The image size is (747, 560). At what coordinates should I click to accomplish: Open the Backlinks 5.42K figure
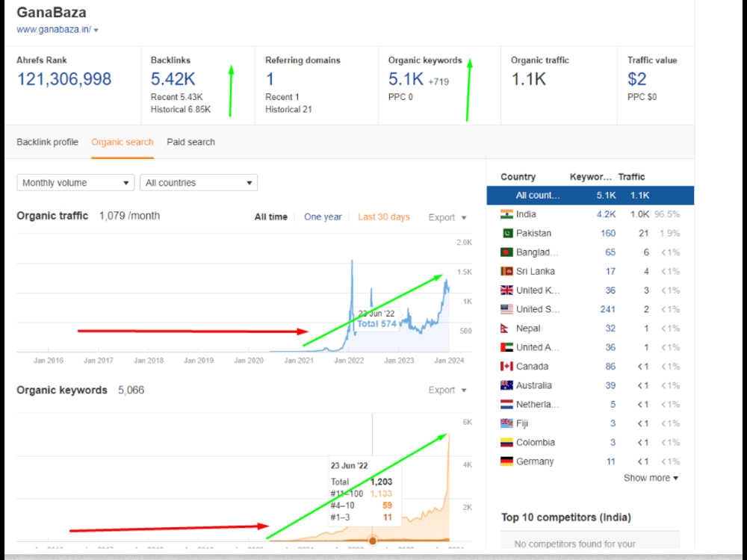173,79
